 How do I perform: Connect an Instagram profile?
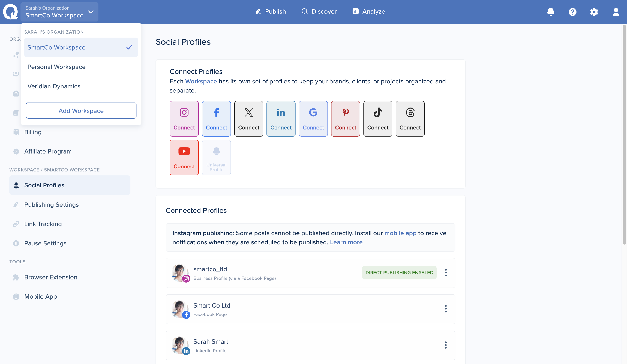click(184, 119)
